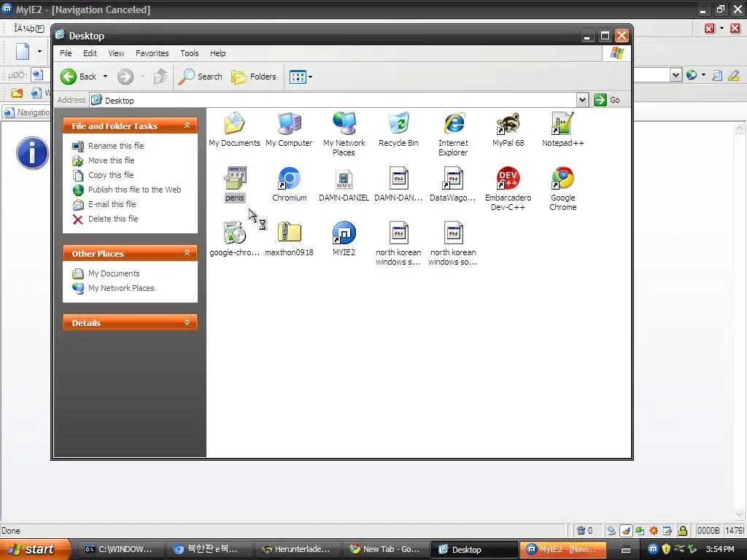Click Rename this file link

pos(116,146)
